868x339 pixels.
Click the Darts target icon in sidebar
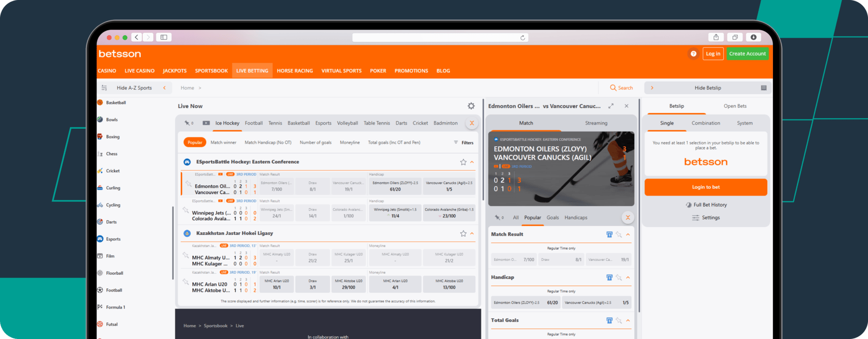[100, 222]
